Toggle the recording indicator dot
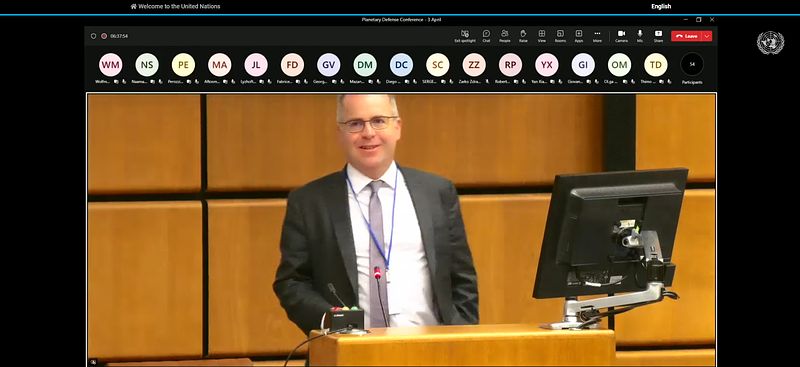This screenshot has width=800, height=367. tap(104, 36)
